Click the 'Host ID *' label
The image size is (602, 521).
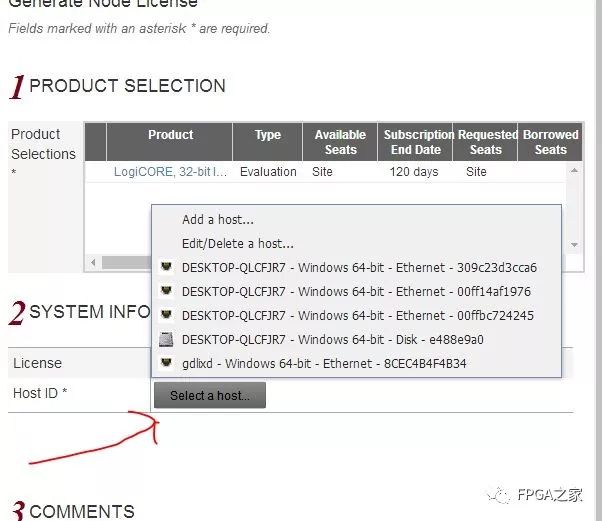40,393
